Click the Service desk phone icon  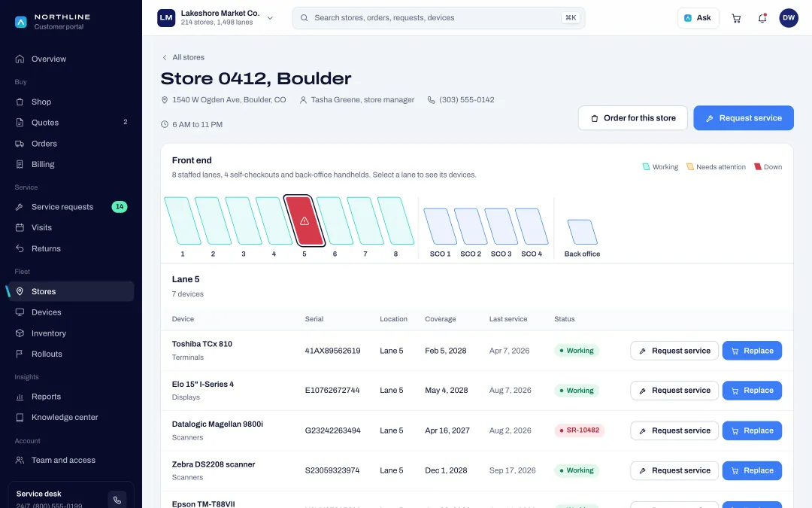coord(117,500)
